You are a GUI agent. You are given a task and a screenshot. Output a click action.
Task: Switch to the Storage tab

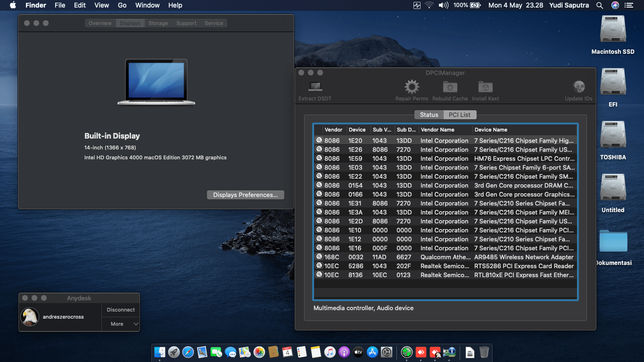coord(158,23)
